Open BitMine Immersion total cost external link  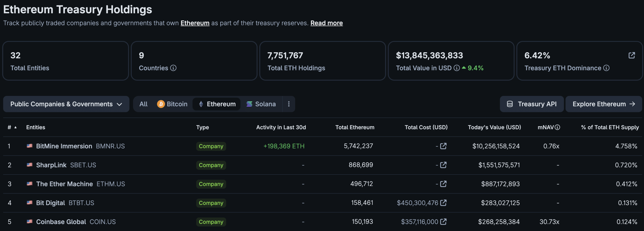coord(443,146)
